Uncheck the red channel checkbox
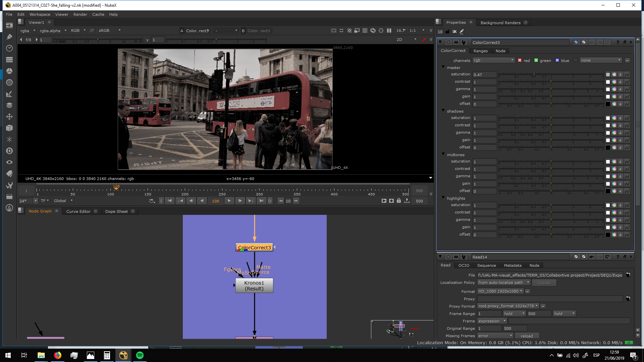Image resolution: width=644 pixels, height=362 pixels. tap(520, 60)
